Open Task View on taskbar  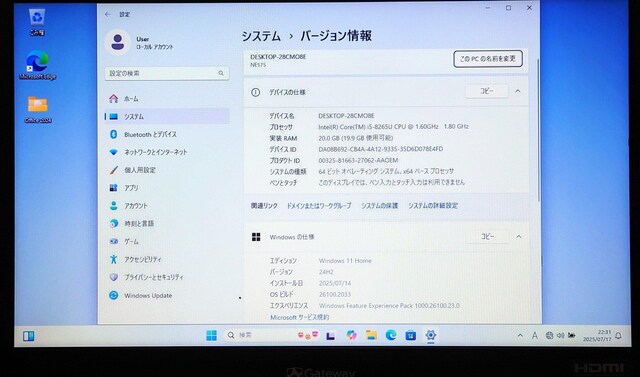331,335
